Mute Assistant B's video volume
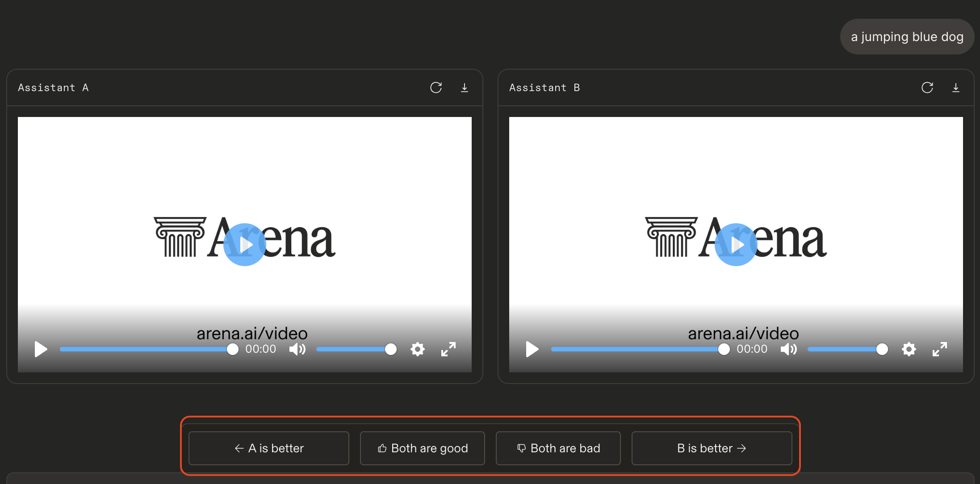Screen dimensions: 980x484 point(788,349)
